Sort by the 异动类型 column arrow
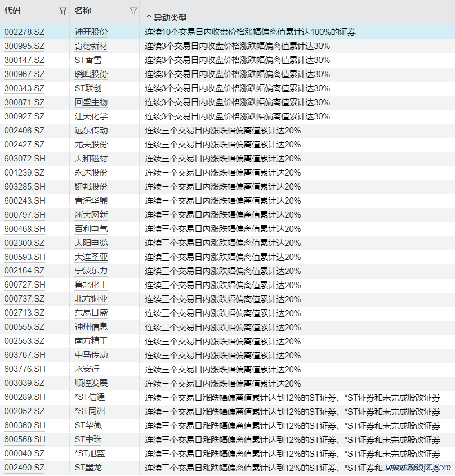The height and width of the screenshot is (476, 455). coord(149,19)
